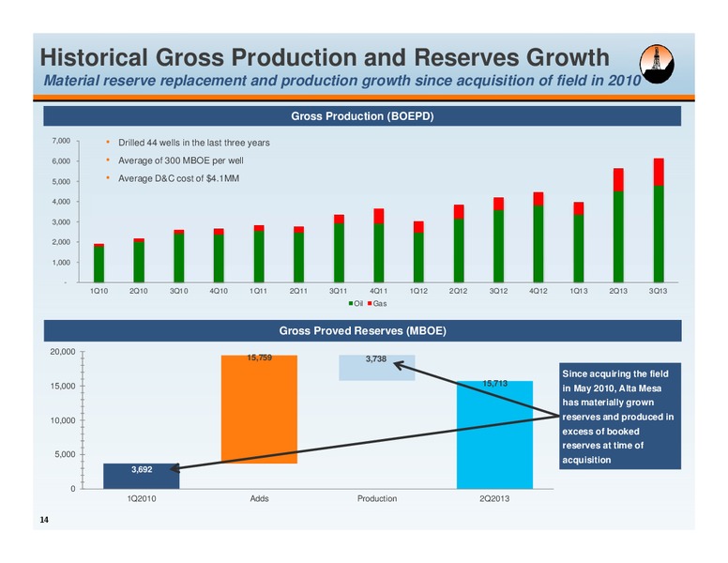Click the '1Q2010' category label
Screen dimensions: 728x563
click(x=142, y=498)
